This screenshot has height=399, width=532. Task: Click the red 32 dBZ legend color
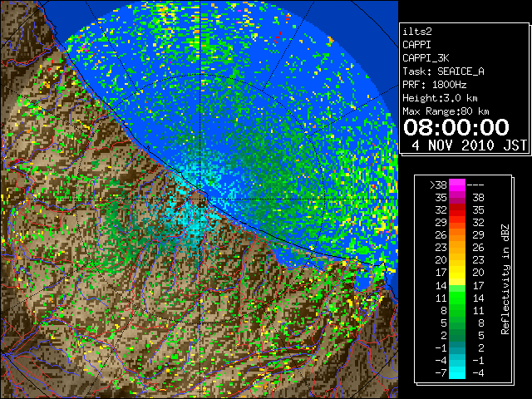point(457,210)
